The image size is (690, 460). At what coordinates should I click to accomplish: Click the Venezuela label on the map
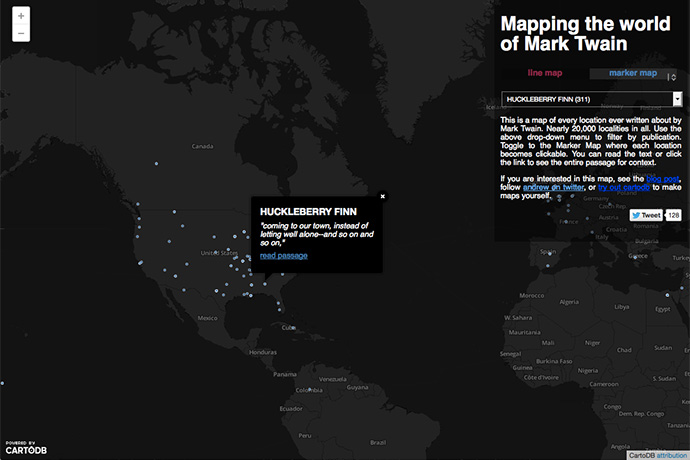(333, 379)
